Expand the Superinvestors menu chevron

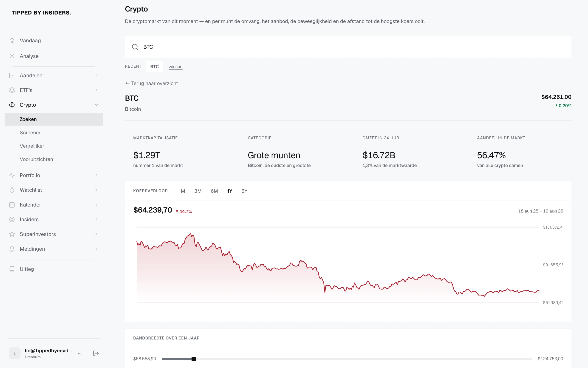[96, 234]
